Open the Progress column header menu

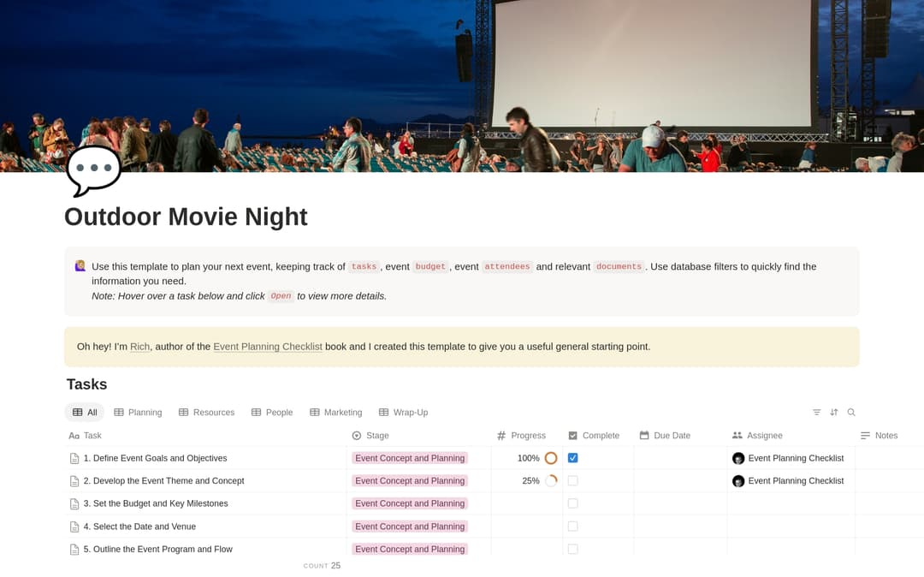[x=521, y=436]
